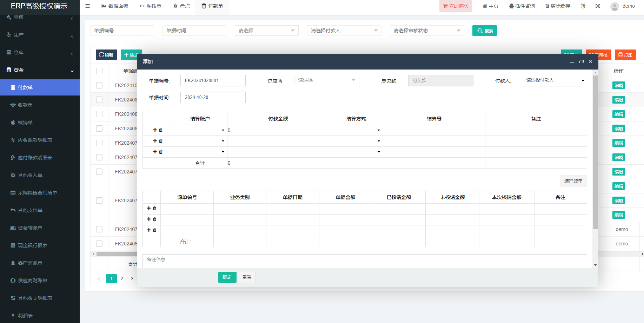The height and width of the screenshot is (323, 644).
Task: Open the 付款人 dropdown in the dialog
Action: (x=554, y=80)
